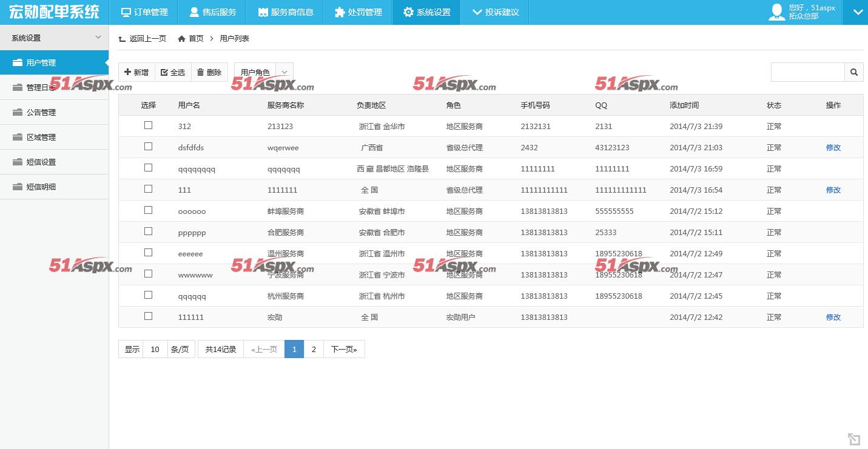Screen dimensions: 868x449
Task: Click current page 1 button
Action: tap(294, 349)
